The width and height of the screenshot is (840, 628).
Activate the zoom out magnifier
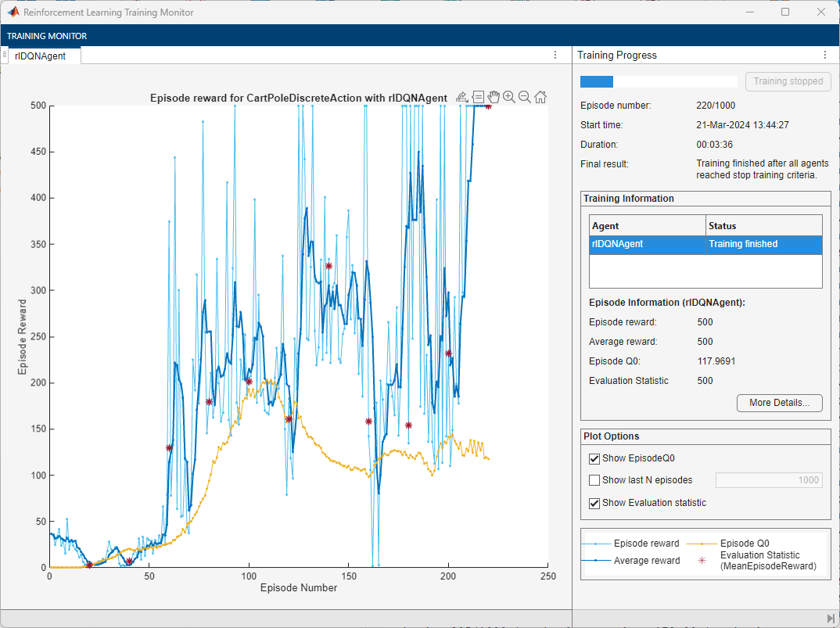click(525, 97)
